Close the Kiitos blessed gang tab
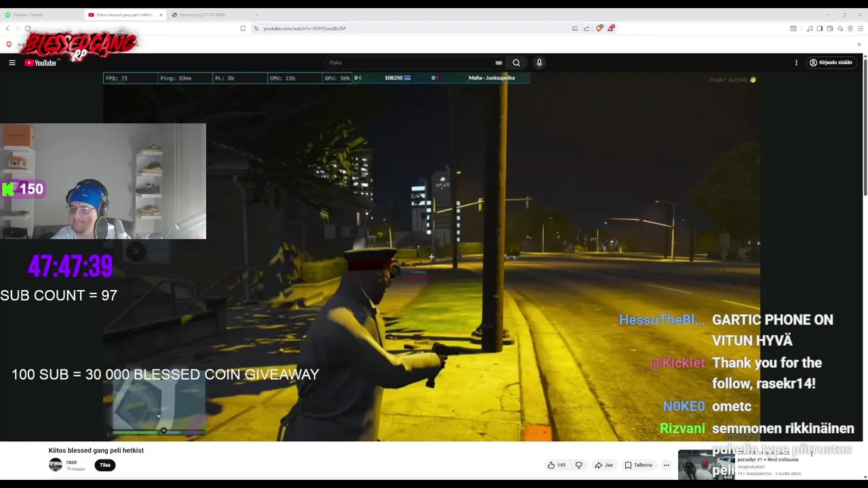 [x=161, y=14]
